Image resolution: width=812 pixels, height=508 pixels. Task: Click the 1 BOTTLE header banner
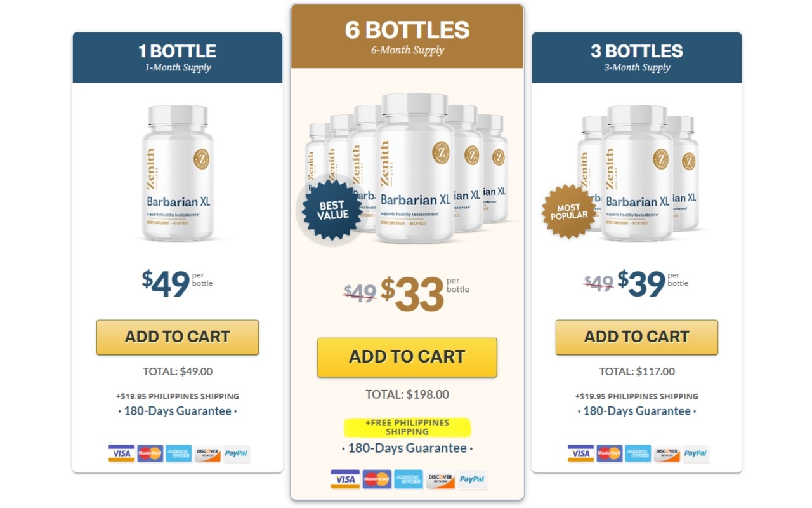[178, 57]
